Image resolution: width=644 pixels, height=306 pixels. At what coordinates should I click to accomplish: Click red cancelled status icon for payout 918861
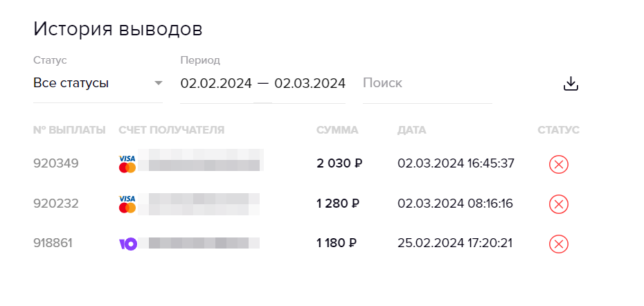(558, 244)
